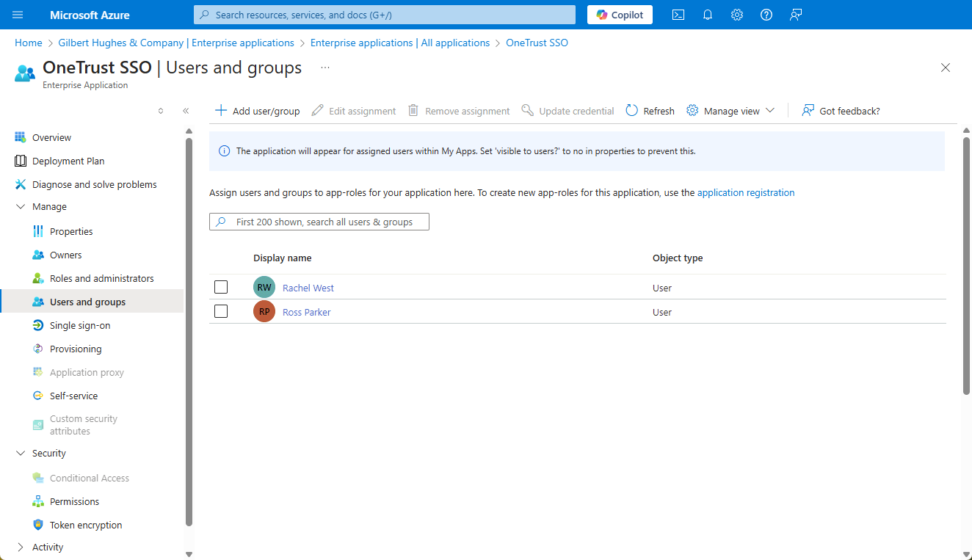Open the Settings gear menu
The image size is (972, 560).
coord(736,14)
